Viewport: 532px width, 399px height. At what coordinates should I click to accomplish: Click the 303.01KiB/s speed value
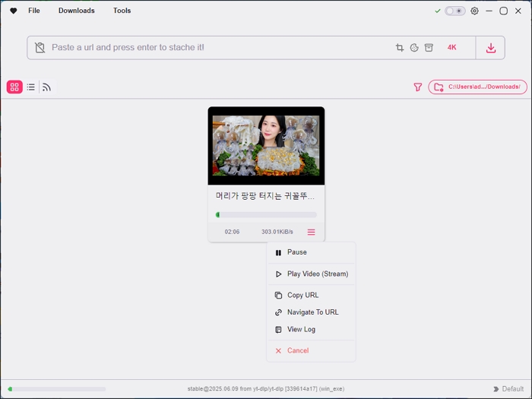(277, 232)
